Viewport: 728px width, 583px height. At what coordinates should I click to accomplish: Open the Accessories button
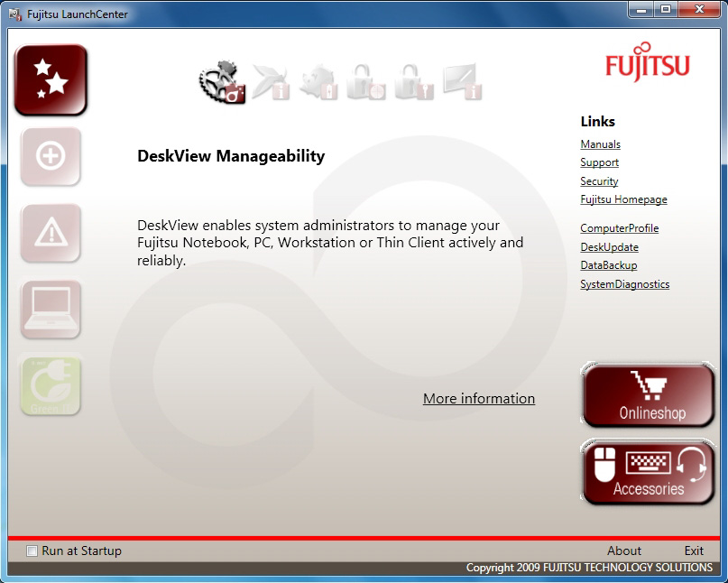point(648,472)
